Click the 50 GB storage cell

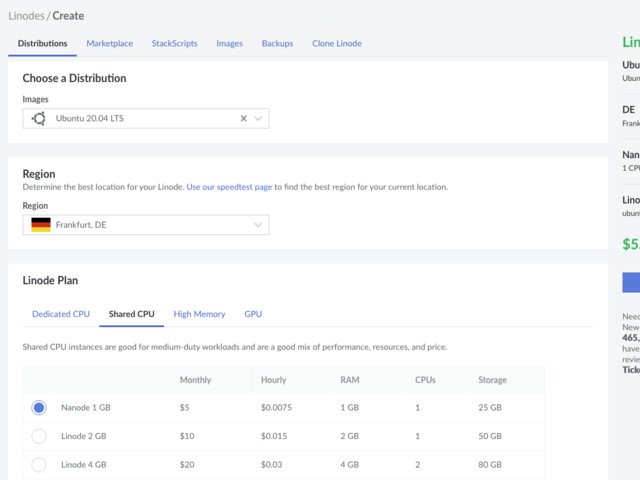(x=490, y=436)
